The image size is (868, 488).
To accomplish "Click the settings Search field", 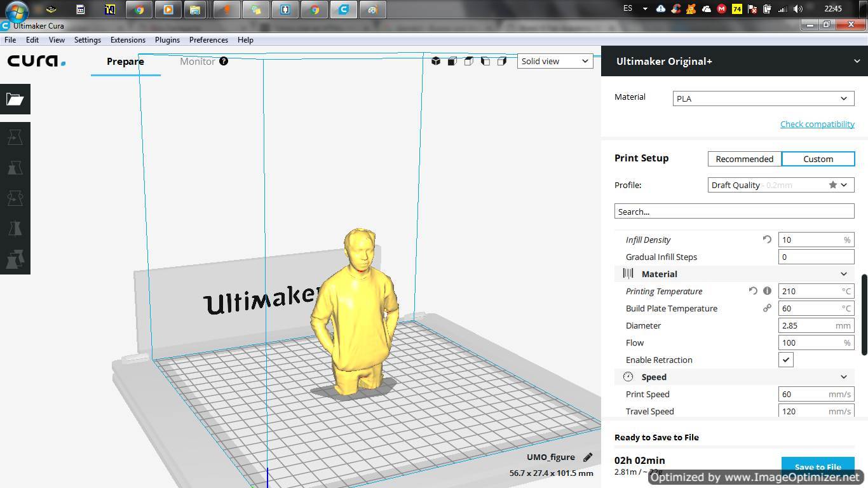I will tap(734, 212).
